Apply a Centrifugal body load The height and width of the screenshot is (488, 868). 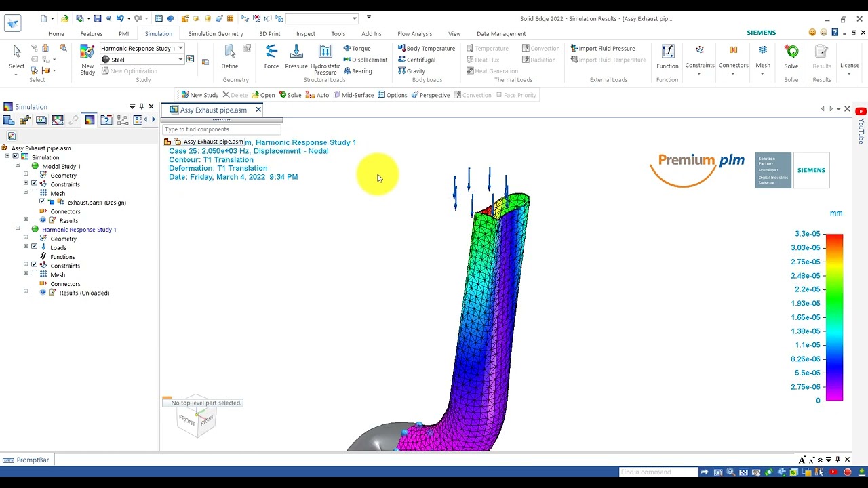[416, 60]
